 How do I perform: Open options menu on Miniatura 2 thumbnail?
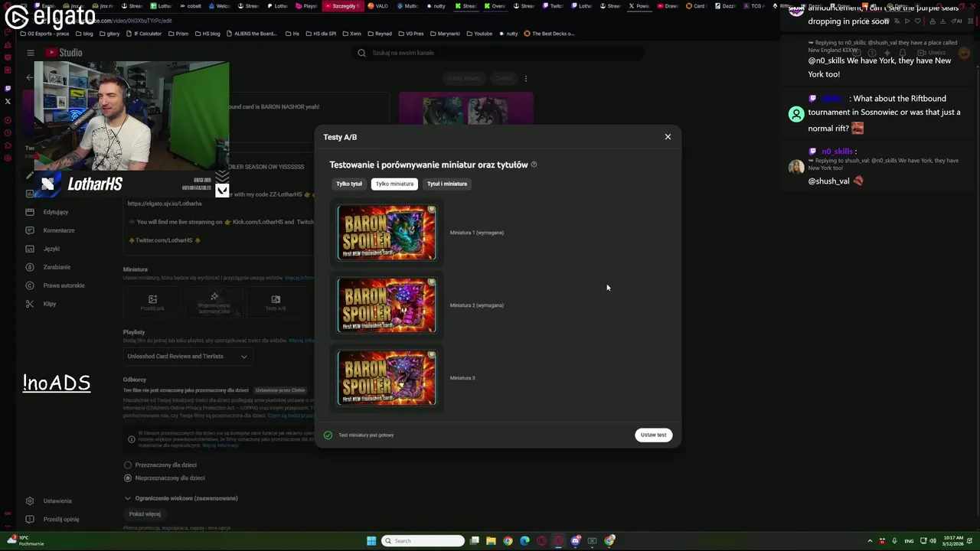click(431, 282)
